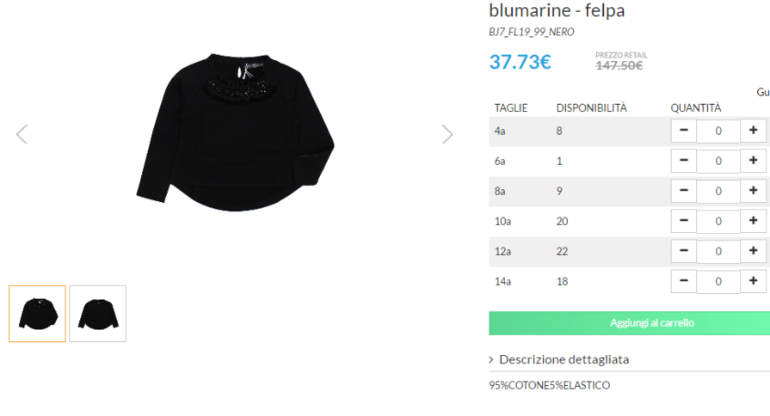Click Aggiungi al carrello button

pyautogui.click(x=629, y=323)
